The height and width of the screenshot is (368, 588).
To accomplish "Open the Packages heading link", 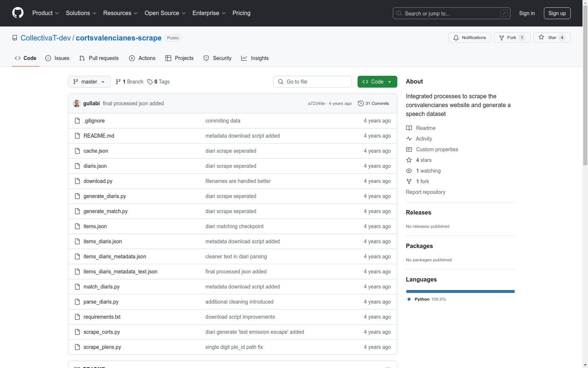I will click(x=419, y=246).
